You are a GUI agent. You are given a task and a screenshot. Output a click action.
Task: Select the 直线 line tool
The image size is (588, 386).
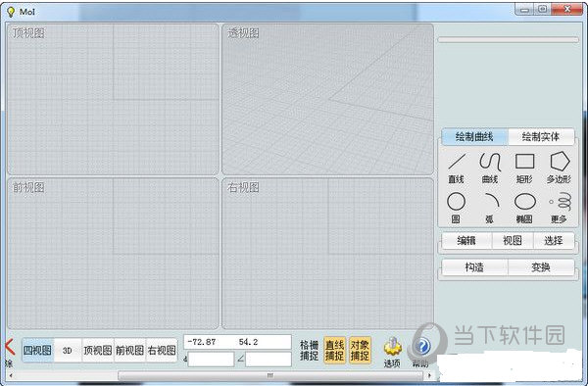[457, 168]
